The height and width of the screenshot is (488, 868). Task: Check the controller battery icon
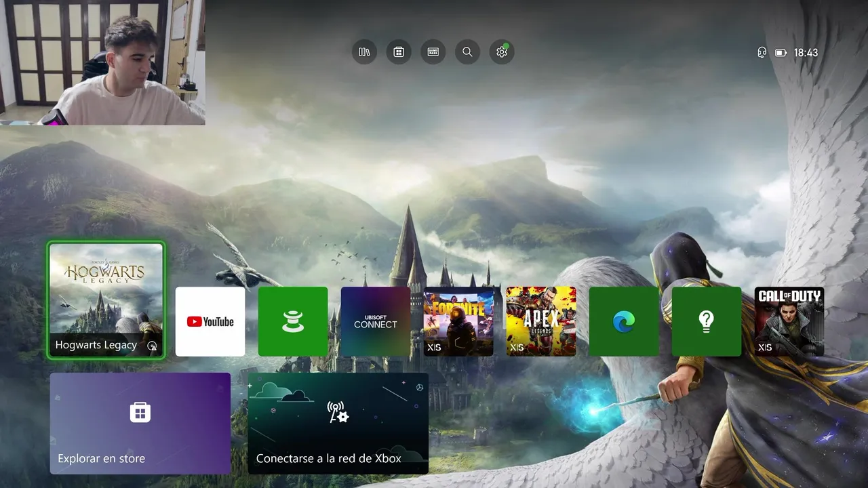tap(781, 52)
